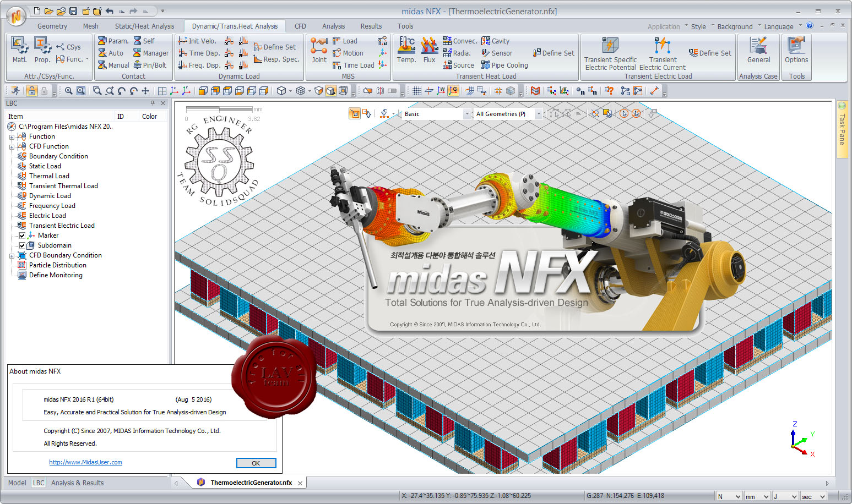This screenshot has width=852, height=504.
Task: Open Transient Specific Electric Potential
Action: click(x=610, y=54)
